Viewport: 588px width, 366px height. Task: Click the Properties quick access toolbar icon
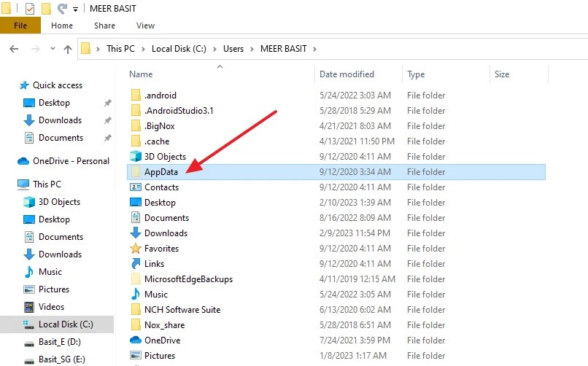coord(30,8)
